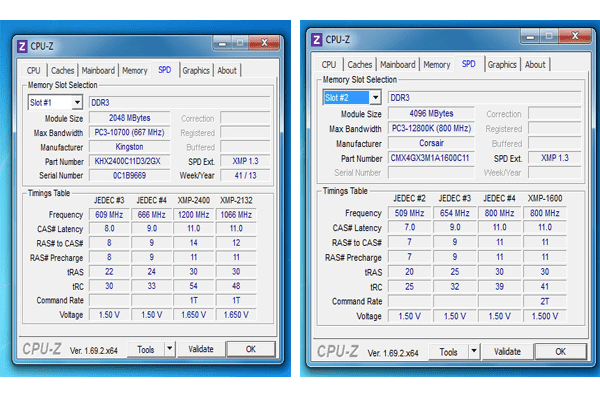Click the CPU-Z logo icon in right window title bar
Image resolution: width=600 pixels, height=400 pixels.
click(316, 39)
